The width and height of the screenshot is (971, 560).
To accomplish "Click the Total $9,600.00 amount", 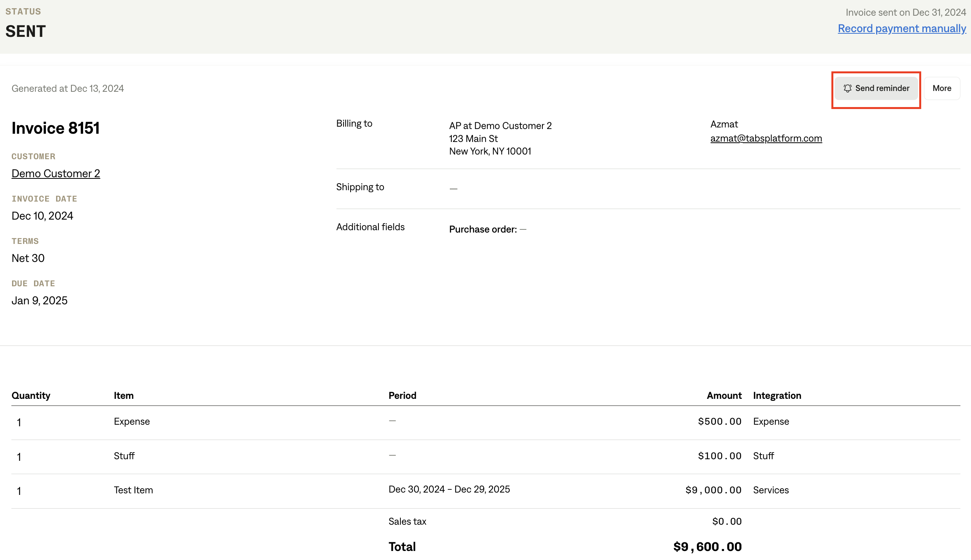I will click(x=707, y=547).
